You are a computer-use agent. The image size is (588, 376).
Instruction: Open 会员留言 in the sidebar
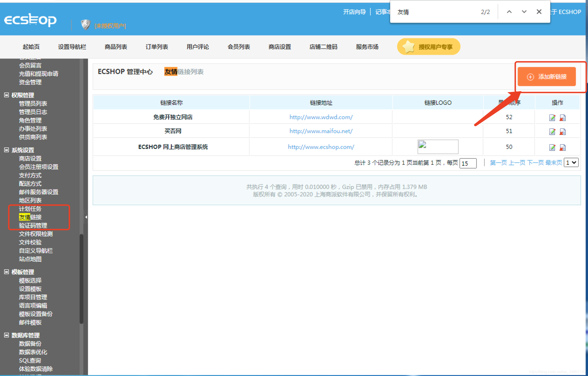click(x=30, y=65)
